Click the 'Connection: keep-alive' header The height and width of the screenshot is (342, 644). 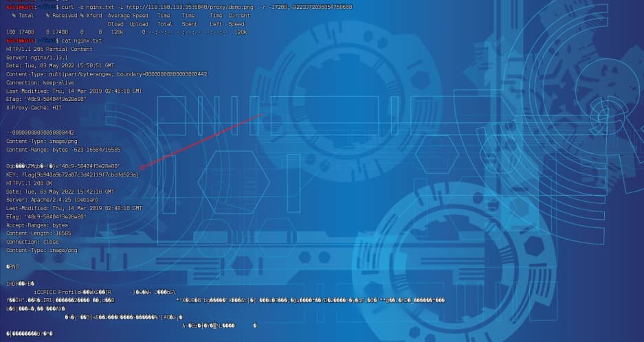pos(41,82)
